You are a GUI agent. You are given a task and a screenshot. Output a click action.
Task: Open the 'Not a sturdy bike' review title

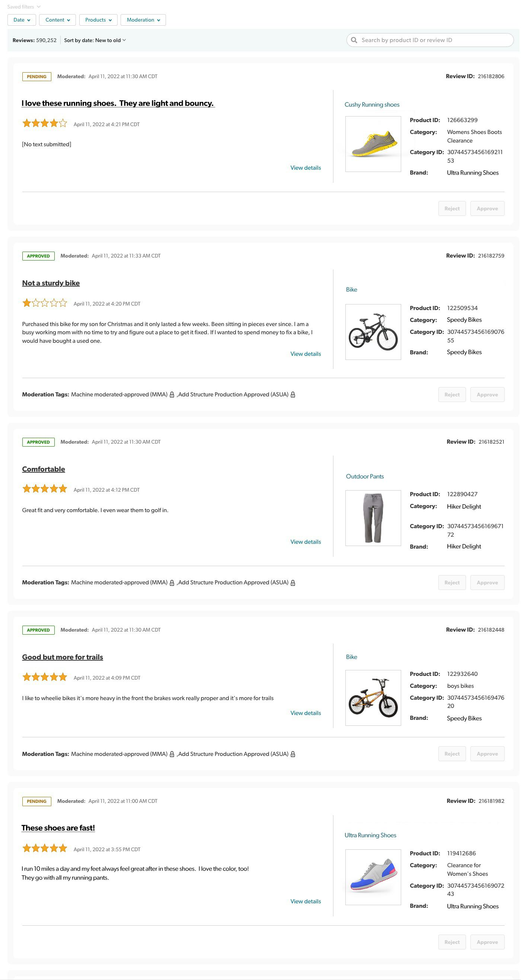point(51,283)
